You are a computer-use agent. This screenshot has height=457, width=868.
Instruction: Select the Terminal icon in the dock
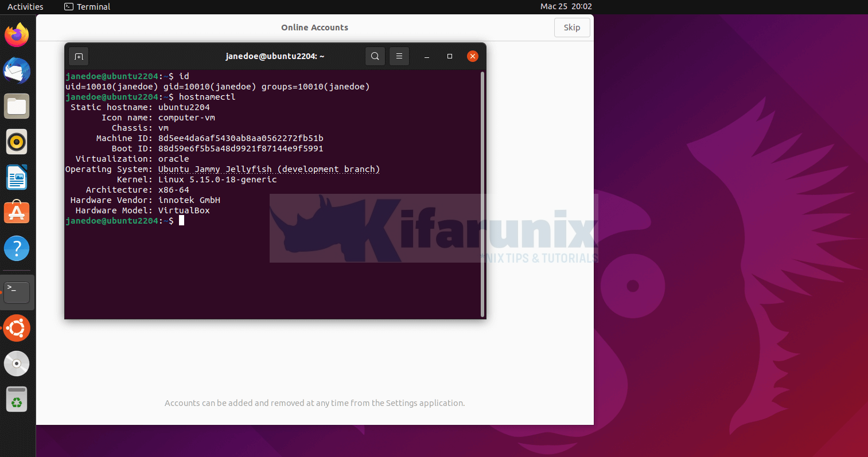point(17,292)
